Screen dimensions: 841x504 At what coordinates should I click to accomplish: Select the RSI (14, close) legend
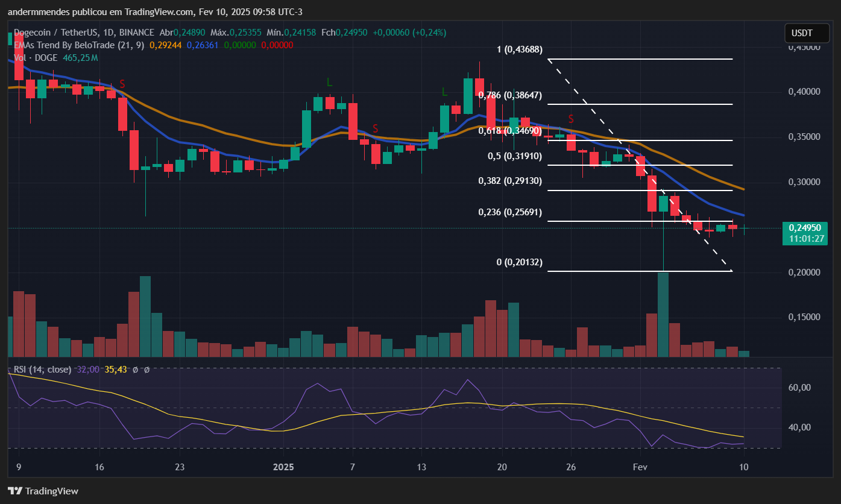(x=42, y=369)
